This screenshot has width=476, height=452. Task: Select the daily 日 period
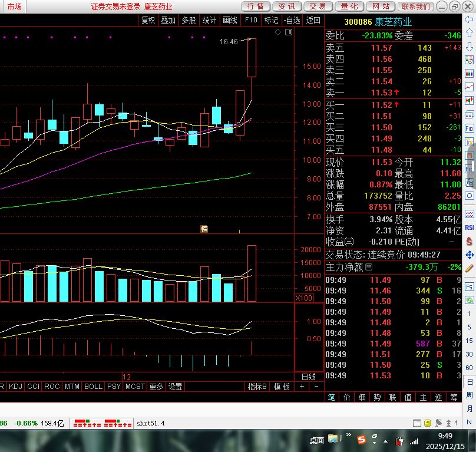(469, 382)
